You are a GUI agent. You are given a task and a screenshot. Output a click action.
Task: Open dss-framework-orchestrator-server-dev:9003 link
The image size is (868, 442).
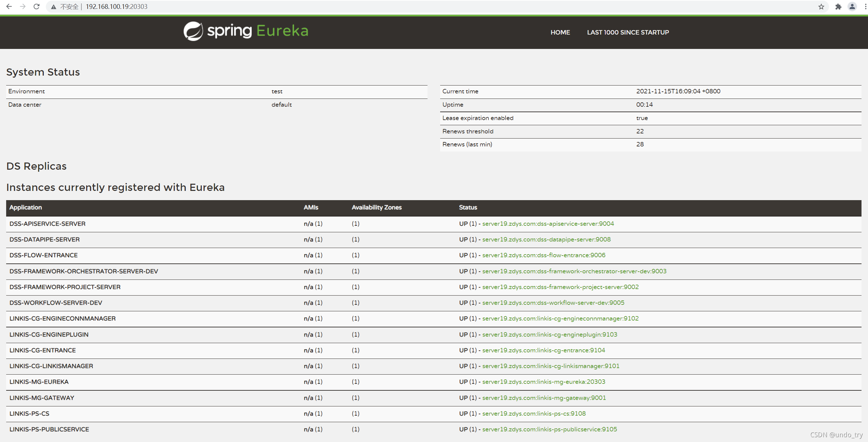(574, 271)
